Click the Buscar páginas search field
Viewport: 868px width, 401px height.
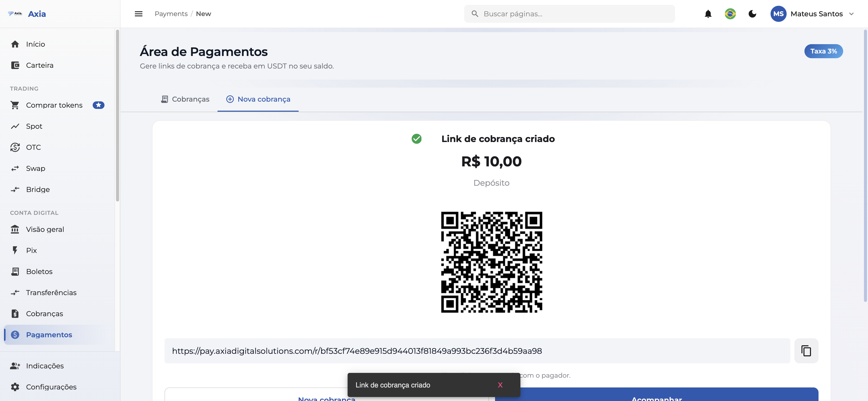coord(569,14)
